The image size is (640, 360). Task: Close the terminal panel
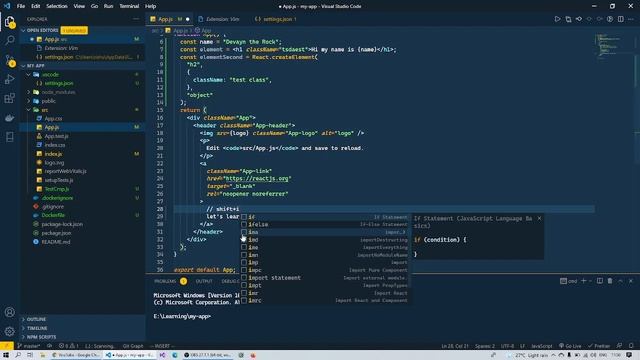point(631,281)
